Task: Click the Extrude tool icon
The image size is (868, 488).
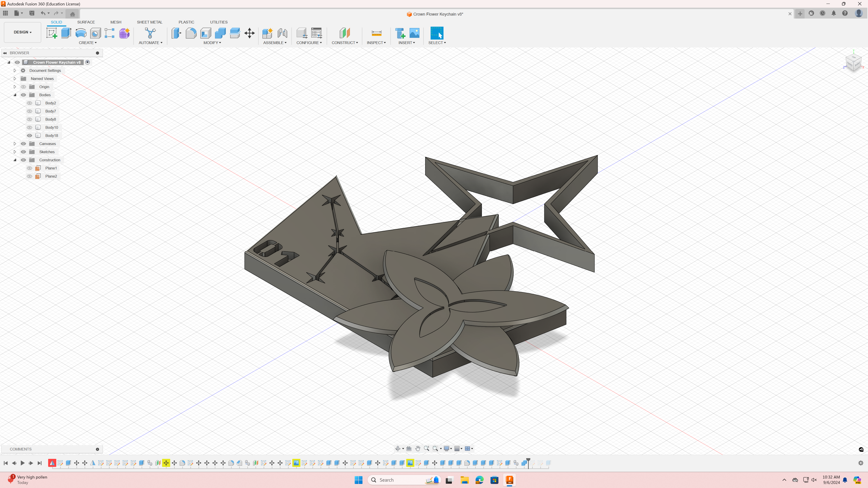Action: (66, 33)
